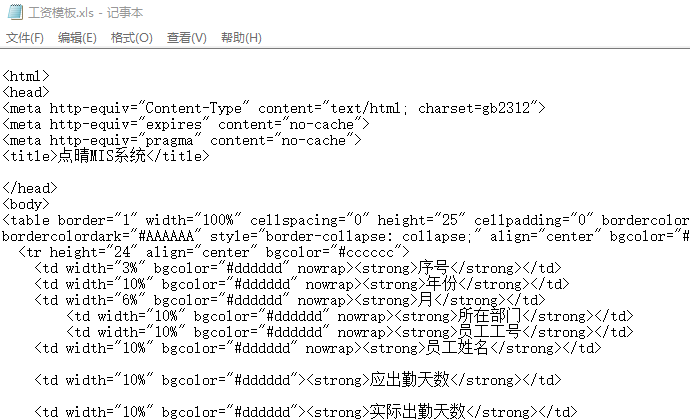Click the <head> opening tag line
This screenshot has height=420, width=690.
tap(27, 91)
